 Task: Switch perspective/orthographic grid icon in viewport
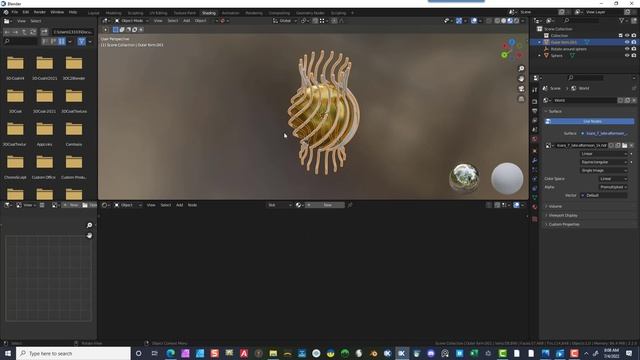pyautogui.click(x=521, y=99)
